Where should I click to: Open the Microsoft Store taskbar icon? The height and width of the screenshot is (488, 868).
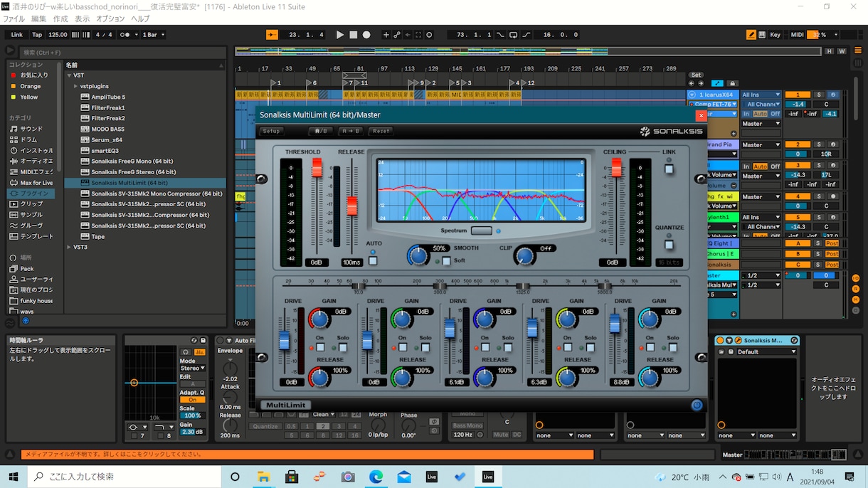pos(291,477)
